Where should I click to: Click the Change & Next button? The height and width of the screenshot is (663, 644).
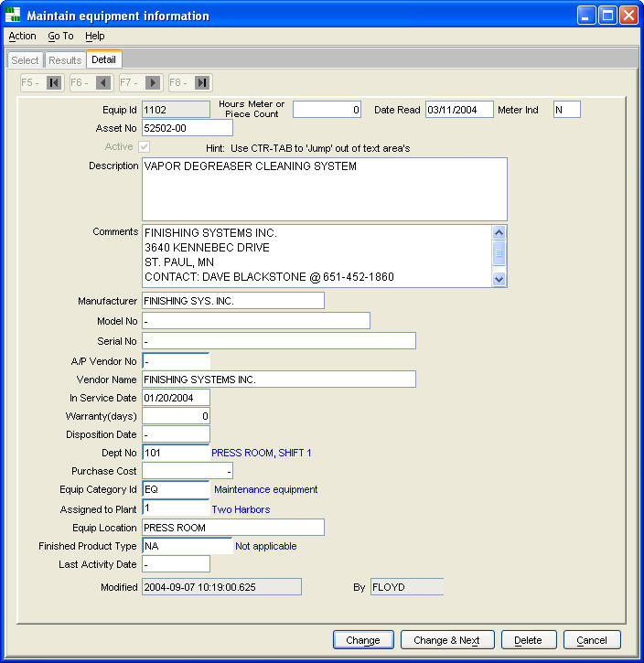[x=447, y=640]
